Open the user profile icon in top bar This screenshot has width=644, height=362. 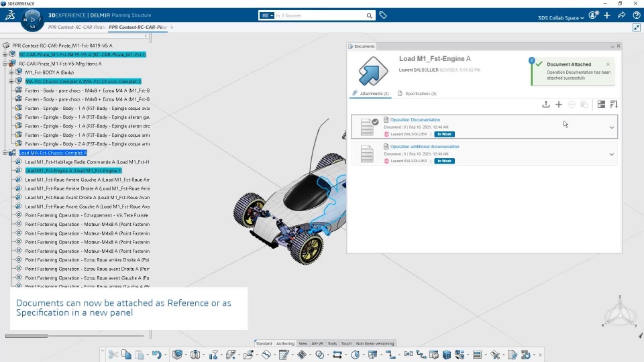tap(592, 15)
